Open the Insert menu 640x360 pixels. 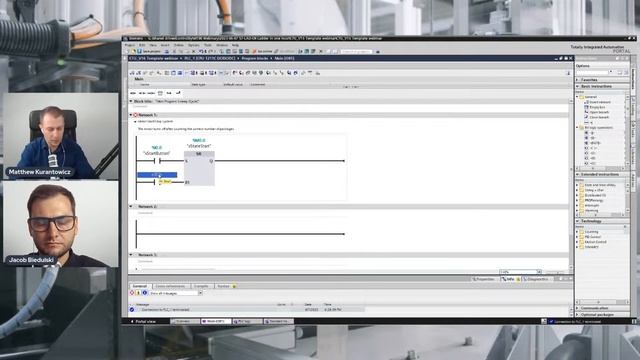click(165, 45)
